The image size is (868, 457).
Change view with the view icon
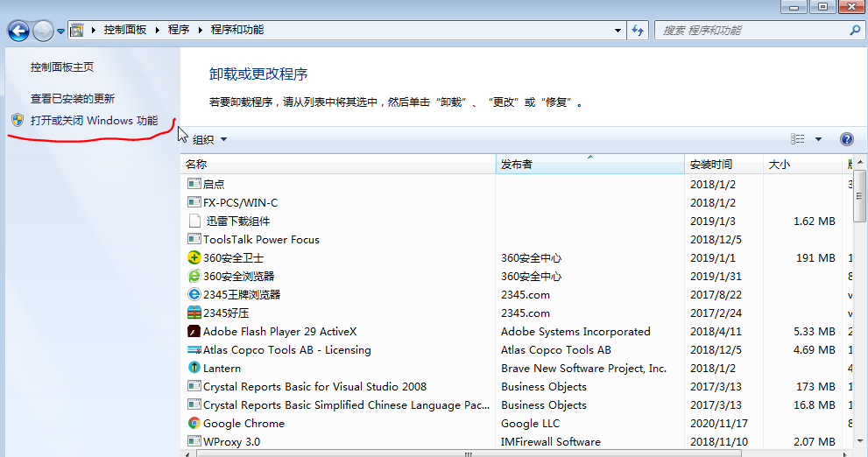click(797, 139)
